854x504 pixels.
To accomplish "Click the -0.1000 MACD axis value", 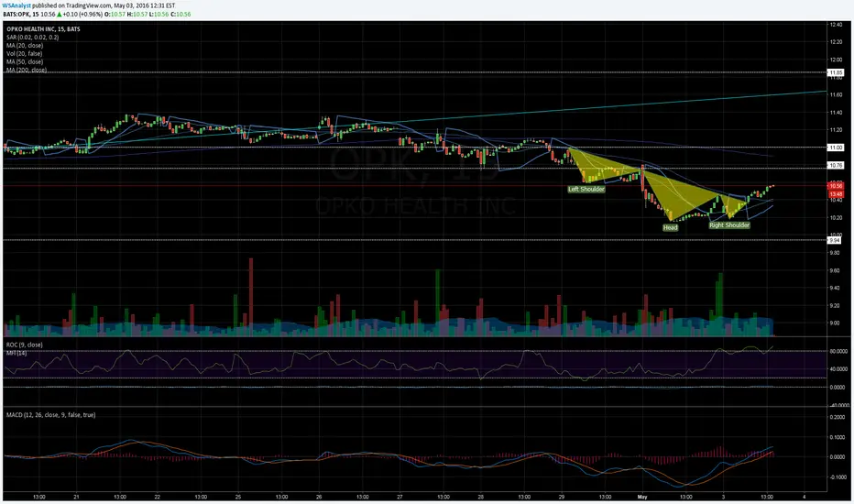I will pos(838,477).
